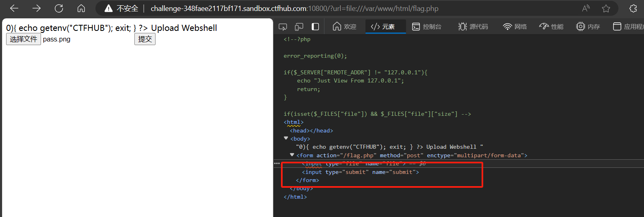Toggle the DevTools sidebar panel icon
This screenshot has height=217, width=644.
[x=315, y=26]
